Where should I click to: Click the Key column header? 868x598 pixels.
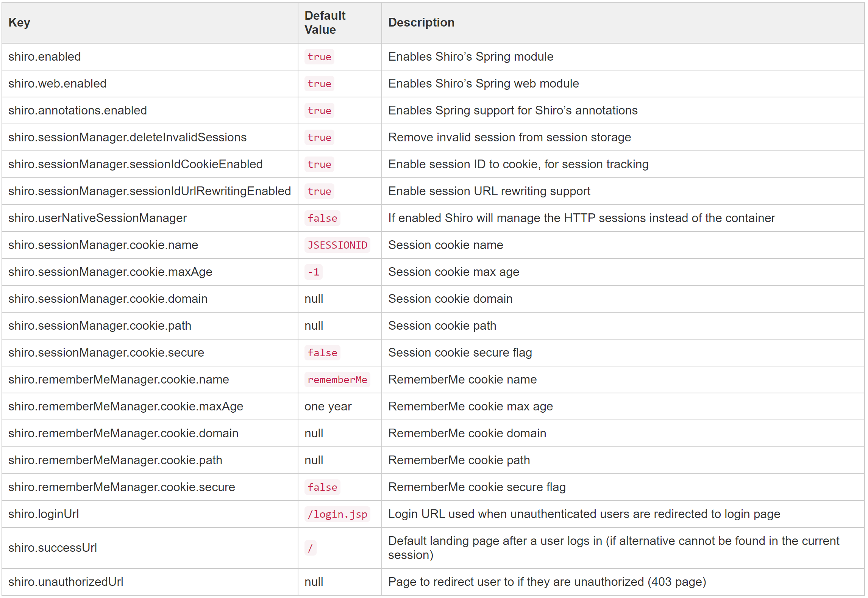[19, 22]
